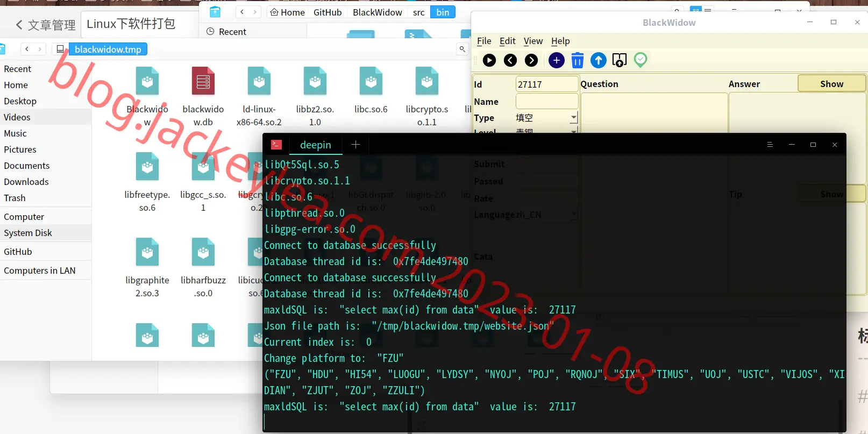This screenshot has width=868, height=434.
Task: Click the blue upload arrow icon
Action: tap(599, 60)
